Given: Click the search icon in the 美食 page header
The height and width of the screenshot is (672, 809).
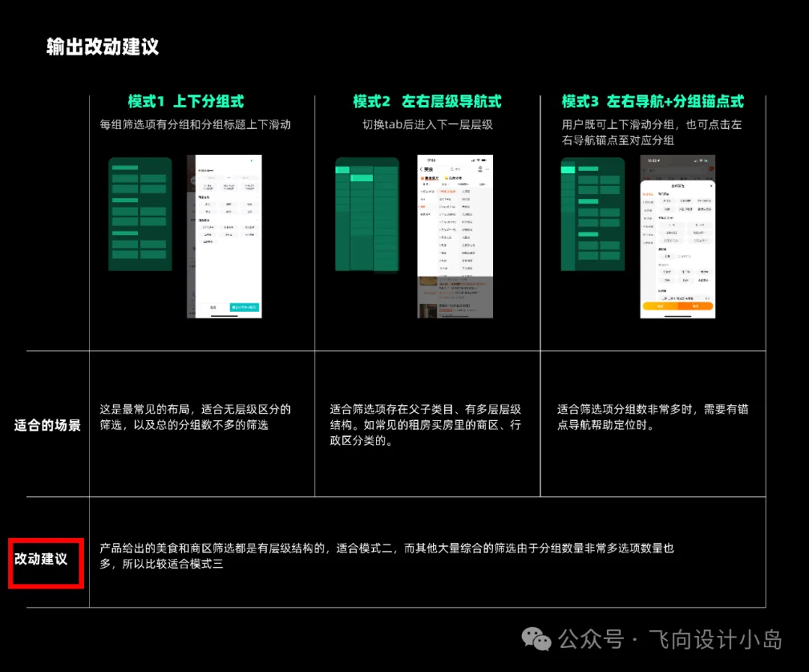Looking at the screenshot, I should click(452, 169).
